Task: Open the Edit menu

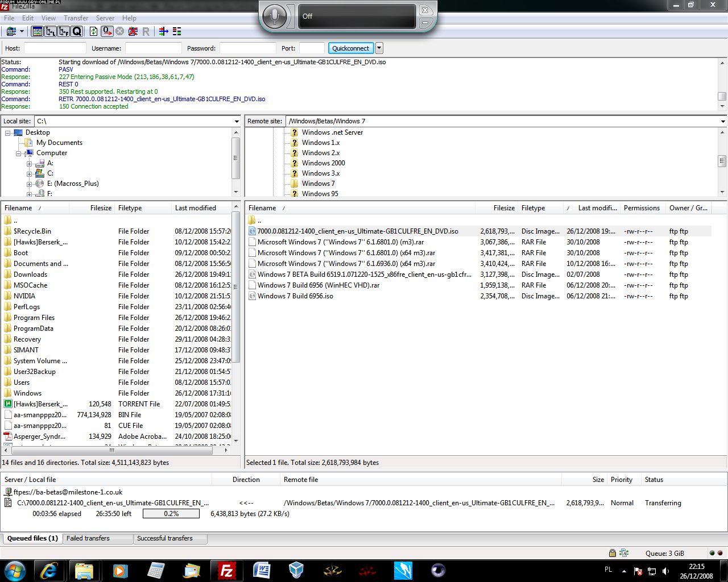Action: (28, 18)
